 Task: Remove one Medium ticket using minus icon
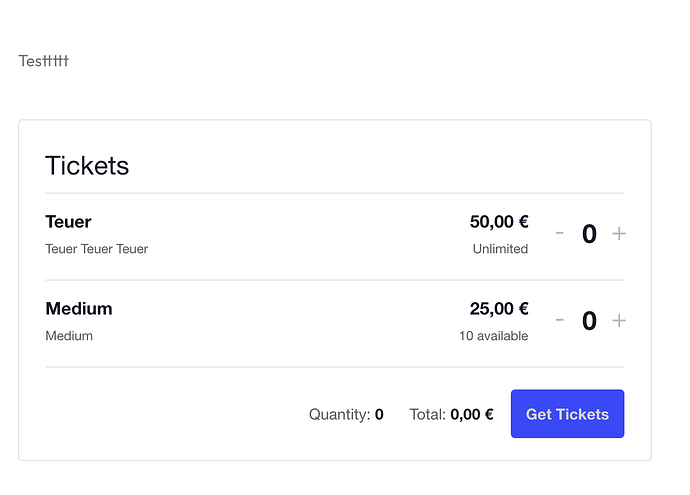click(559, 320)
